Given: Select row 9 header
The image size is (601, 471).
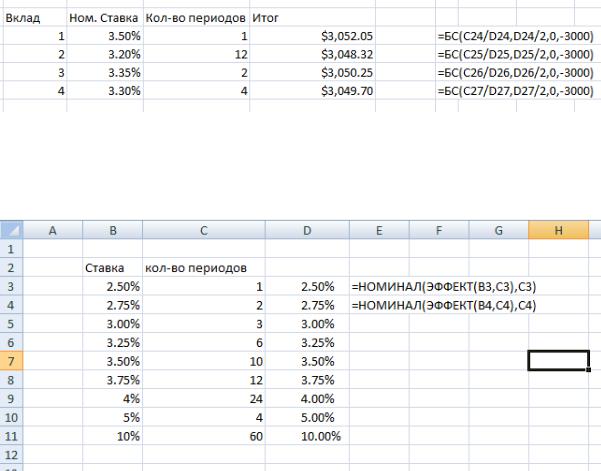Looking at the screenshot, I should point(11,399).
